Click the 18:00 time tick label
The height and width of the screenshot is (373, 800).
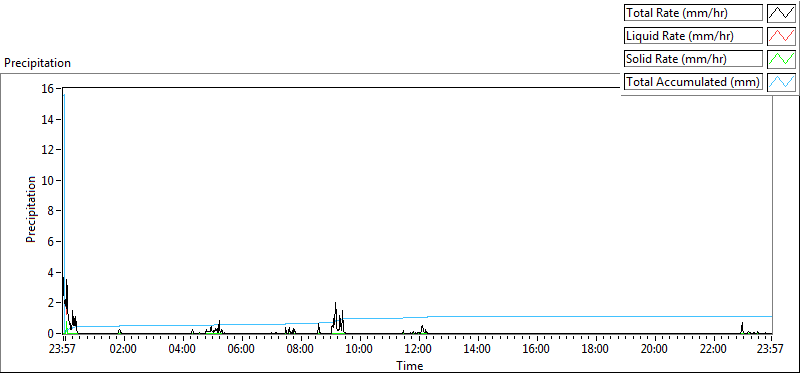coord(595,350)
